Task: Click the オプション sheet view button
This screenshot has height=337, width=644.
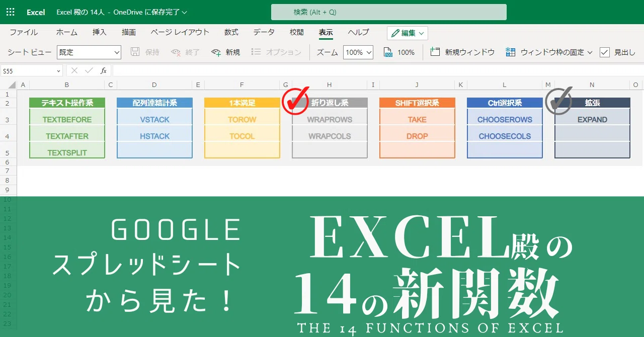Action: tap(276, 52)
